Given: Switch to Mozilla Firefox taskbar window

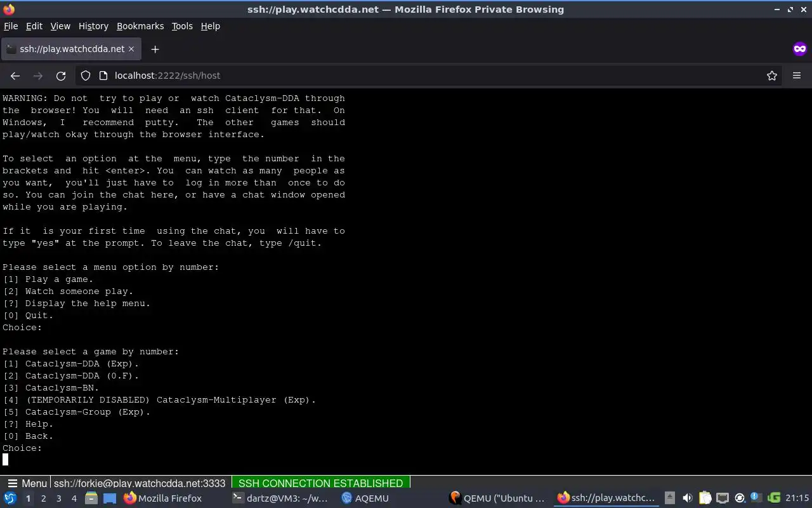Looking at the screenshot, I should 164,498.
